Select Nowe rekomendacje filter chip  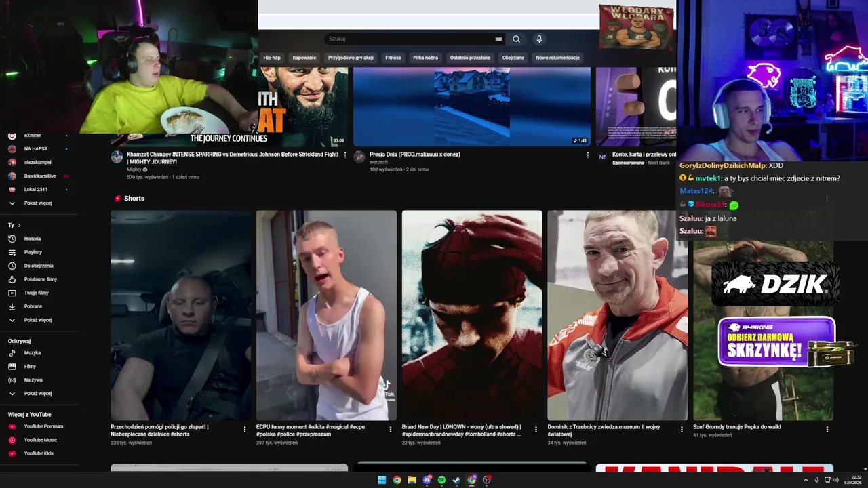(558, 58)
